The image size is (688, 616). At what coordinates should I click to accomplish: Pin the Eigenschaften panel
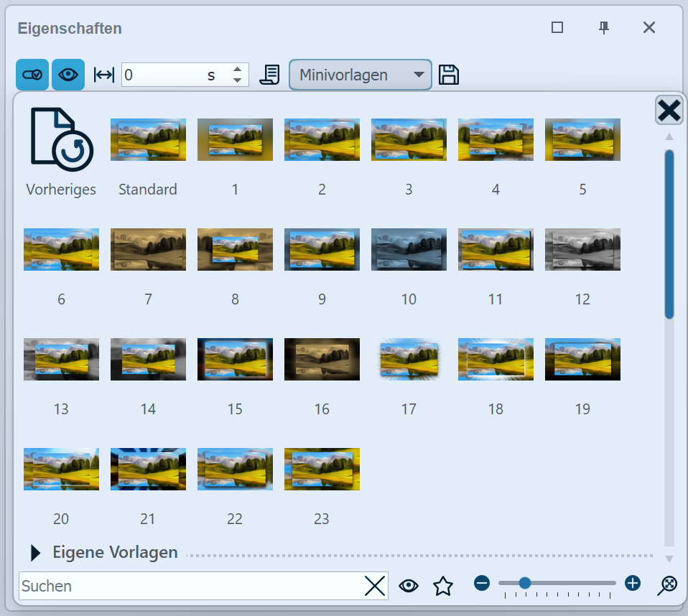[x=604, y=28]
